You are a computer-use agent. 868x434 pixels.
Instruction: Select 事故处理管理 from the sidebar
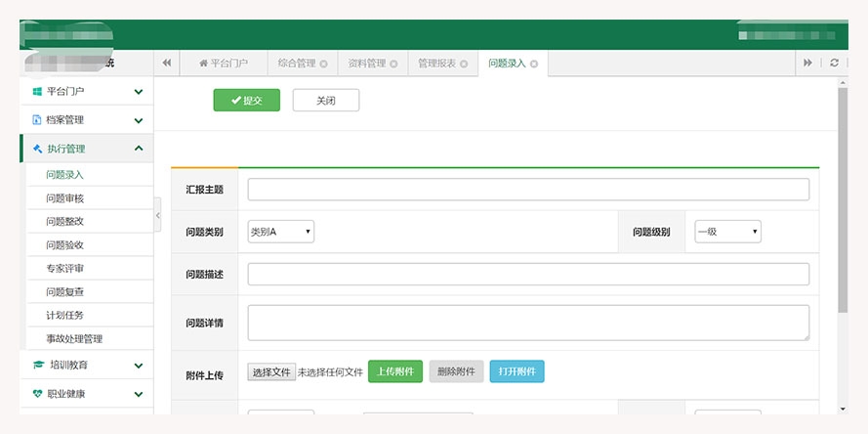click(74, 339)
